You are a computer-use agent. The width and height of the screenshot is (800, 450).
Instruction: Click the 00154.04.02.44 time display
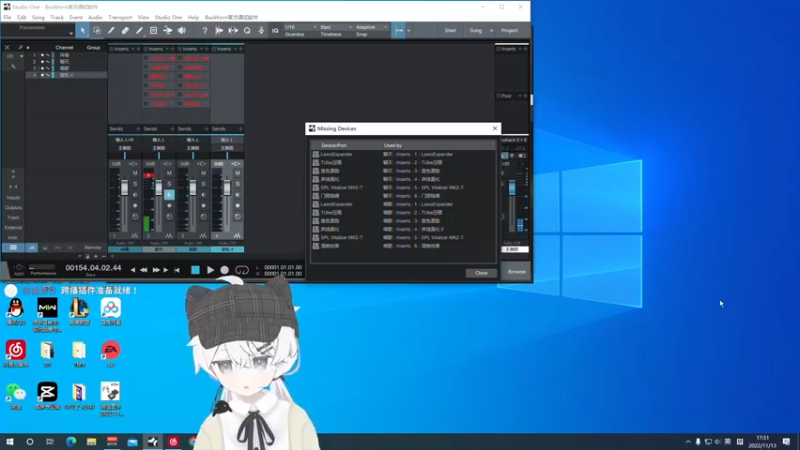coord(93,268)
